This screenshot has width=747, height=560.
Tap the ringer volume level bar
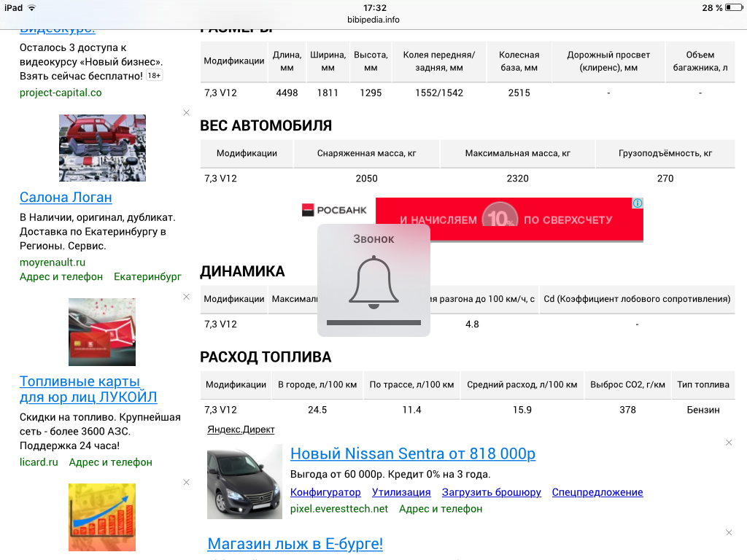click(373, 322)
